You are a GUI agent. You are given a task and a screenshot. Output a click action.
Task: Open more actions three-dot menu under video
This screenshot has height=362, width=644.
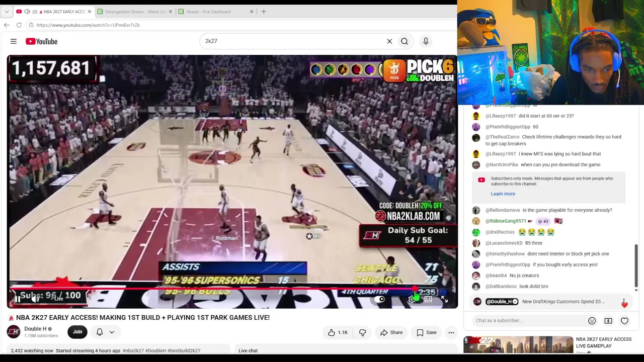point(451,332)
